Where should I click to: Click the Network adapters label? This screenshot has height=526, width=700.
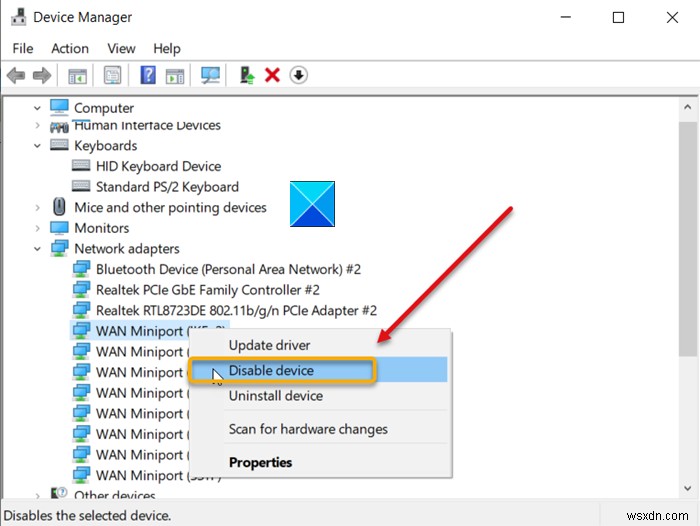click(127, 249)
